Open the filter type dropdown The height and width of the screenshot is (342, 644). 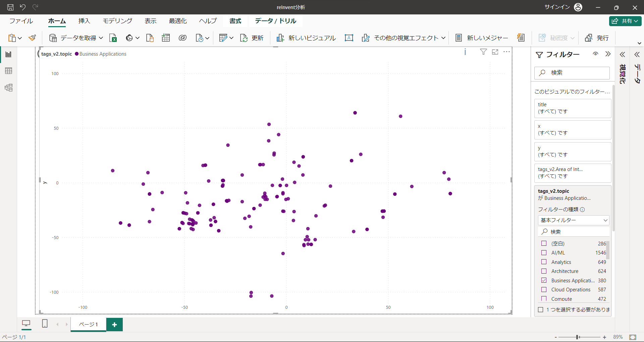click(574, 220)
